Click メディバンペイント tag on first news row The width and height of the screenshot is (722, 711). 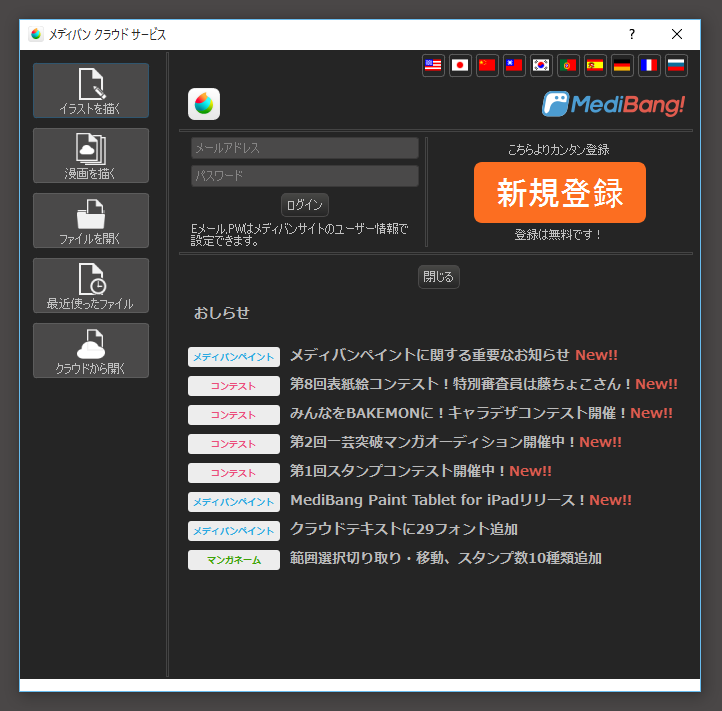(x=234, y=357)
